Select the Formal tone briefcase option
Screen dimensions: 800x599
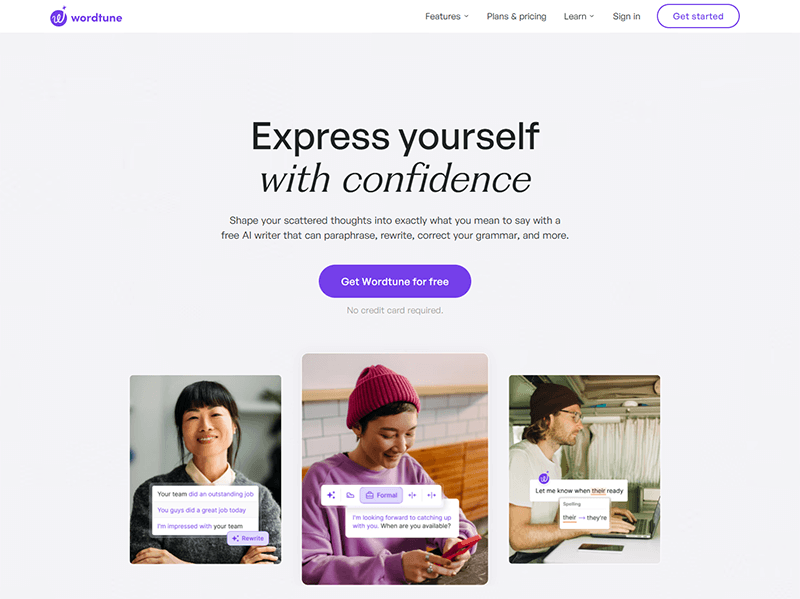381,495
